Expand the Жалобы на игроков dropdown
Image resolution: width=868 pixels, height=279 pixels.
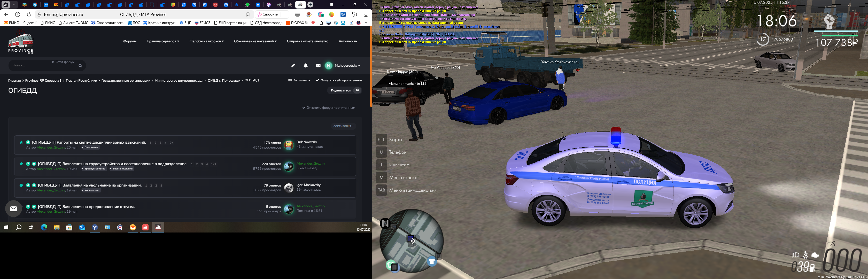tap(207, 41)
